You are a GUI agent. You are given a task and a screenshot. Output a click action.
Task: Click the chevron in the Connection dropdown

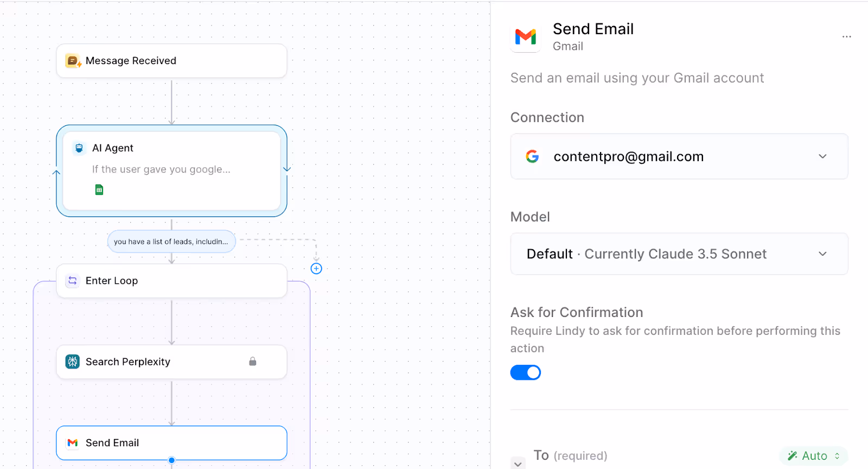(x=823, y=156)
